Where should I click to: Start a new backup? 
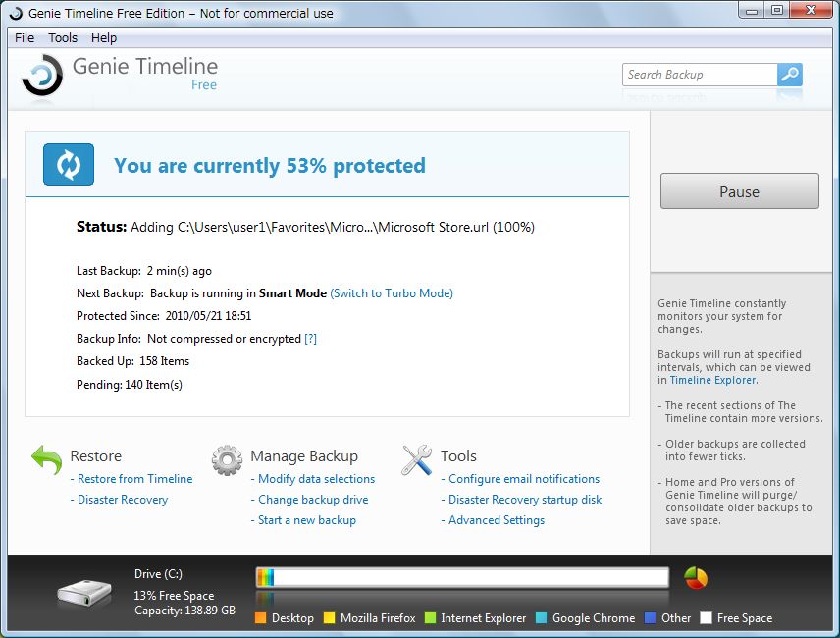click(x=307, y=520)
